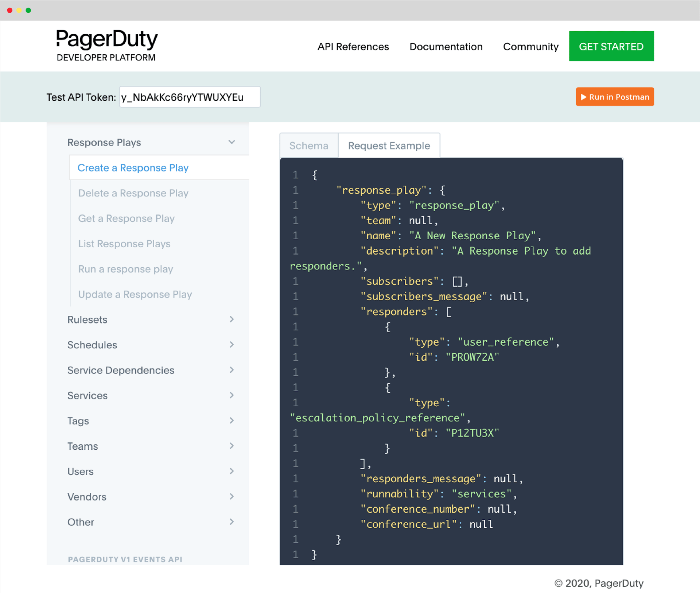700x593 pixels.
Task: Expand the Teams category
Action: click(83, 446)
